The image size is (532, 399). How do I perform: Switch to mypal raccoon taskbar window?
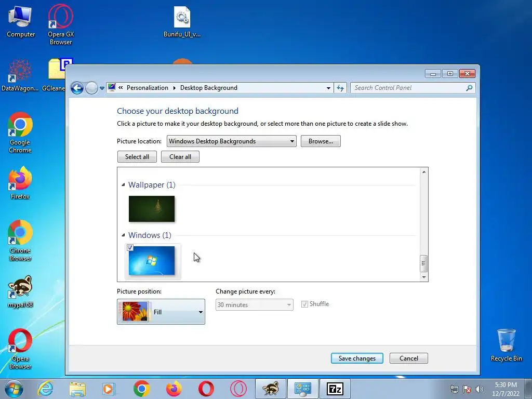click(x=270, y=389)
